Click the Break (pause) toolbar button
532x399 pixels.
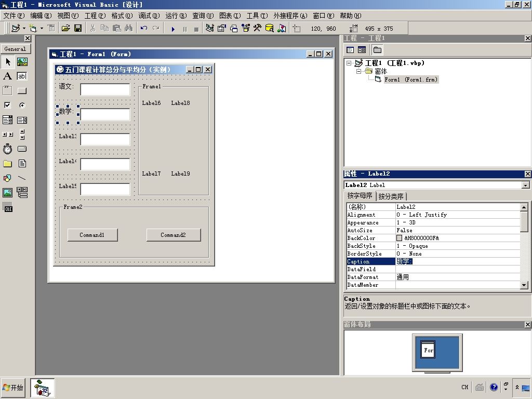click(x=185, y=29)
